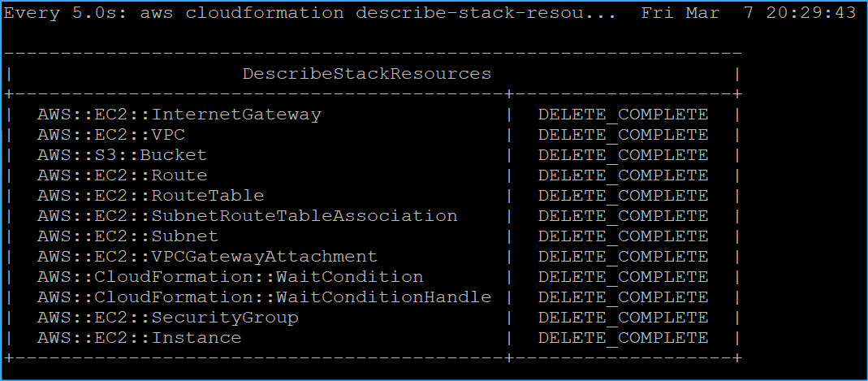Click the AWS::EC2::Subnet resource text
868x381 pixels.
127,236
